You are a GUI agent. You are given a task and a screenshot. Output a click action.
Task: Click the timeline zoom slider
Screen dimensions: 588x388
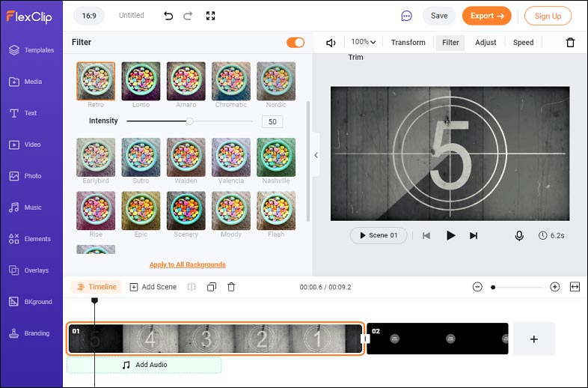[x=517, y=287]
